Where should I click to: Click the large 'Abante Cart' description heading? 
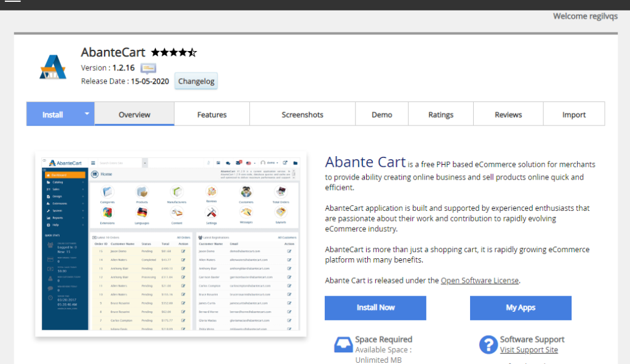coord(365,162)
